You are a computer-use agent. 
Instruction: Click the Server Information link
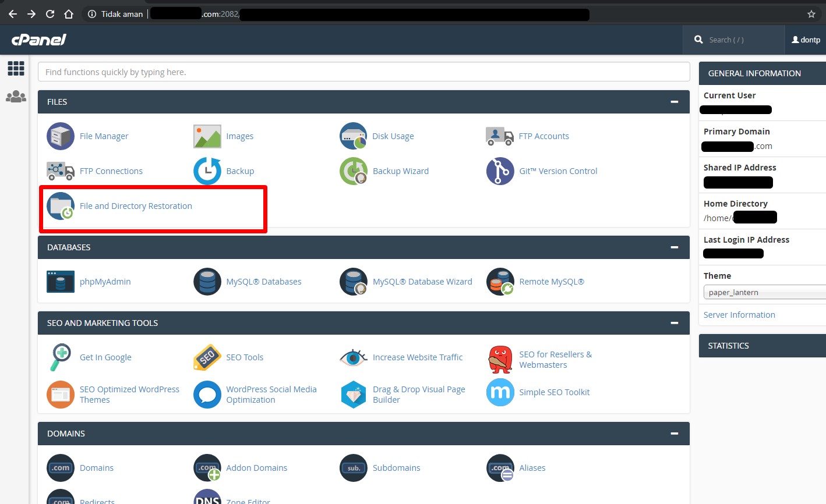(x=739, y=315)
